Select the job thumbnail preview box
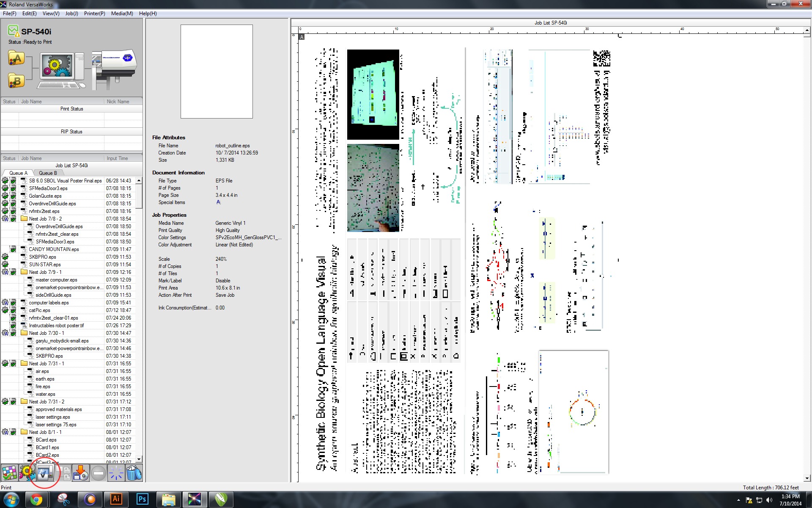Screen dimensions: 812x508 [x=217, y=72]
